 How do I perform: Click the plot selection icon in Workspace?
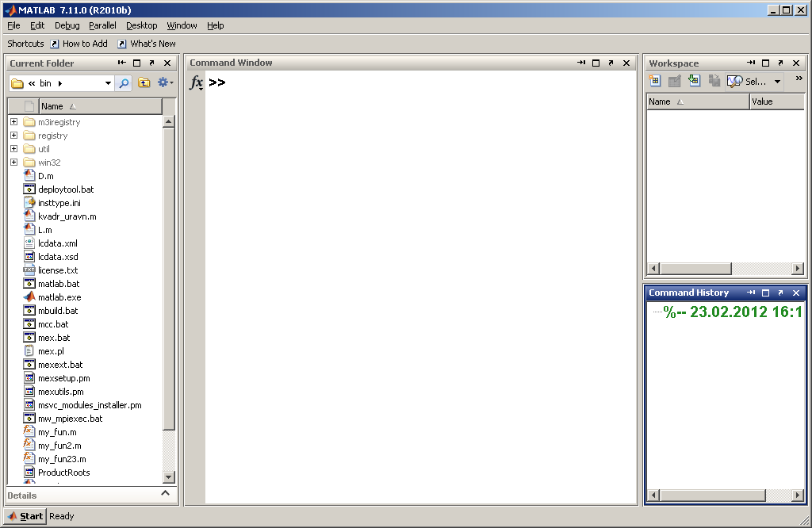[x=734, y=82]
